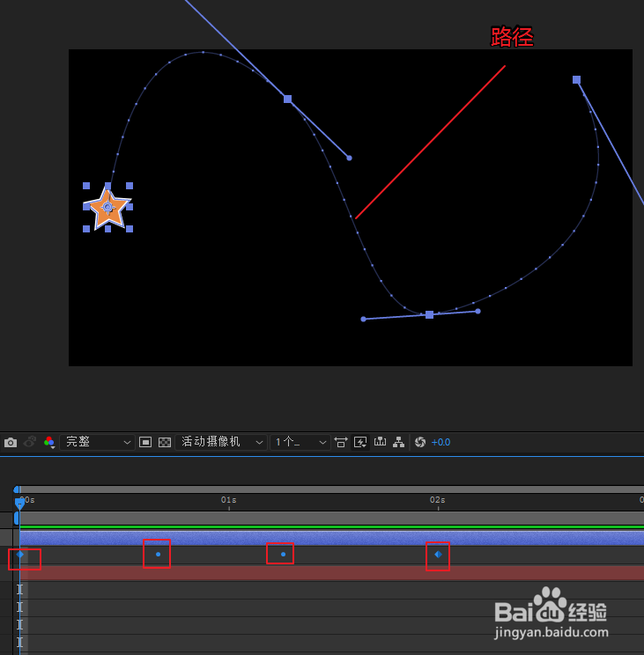The image size is (644, 655).
Task: Click the 02s mark on the time ruler
Action: 438,500
